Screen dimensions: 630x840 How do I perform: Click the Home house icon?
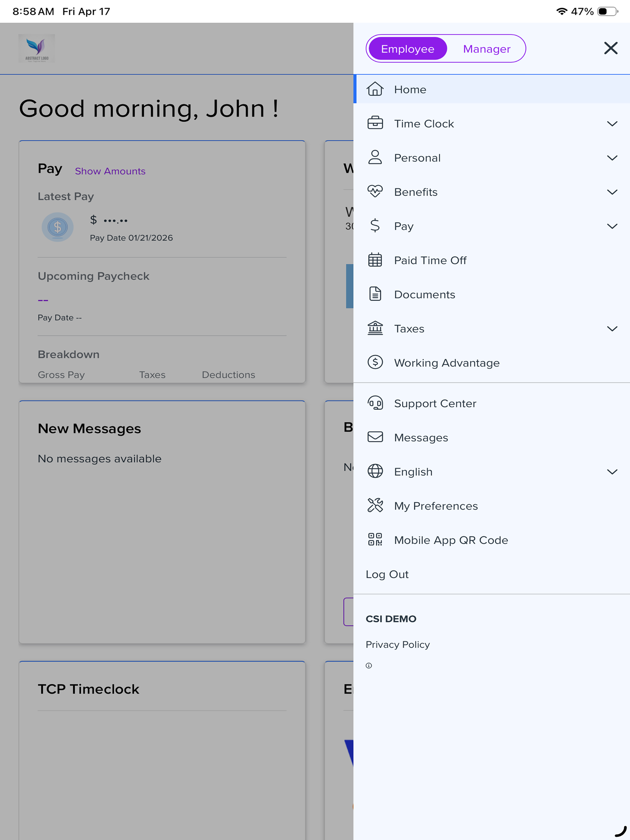pos(375,89)
